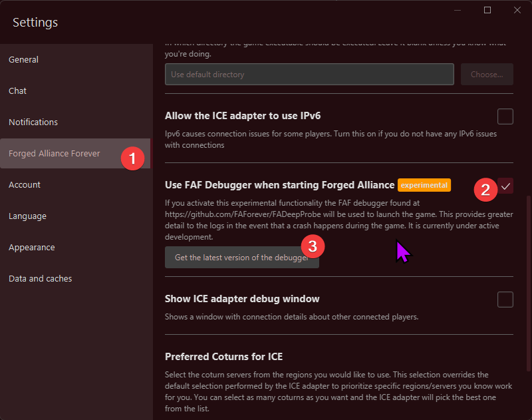Image resolution: width=532 pixels, height=420 pixels.
Task: Click the experimental badge label
Action: 424,185
